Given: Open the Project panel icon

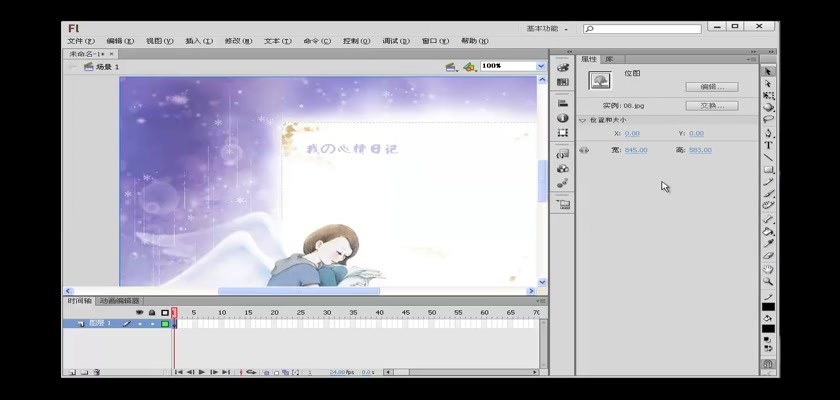Looking at the screenshot, I should tap(562, 205).
